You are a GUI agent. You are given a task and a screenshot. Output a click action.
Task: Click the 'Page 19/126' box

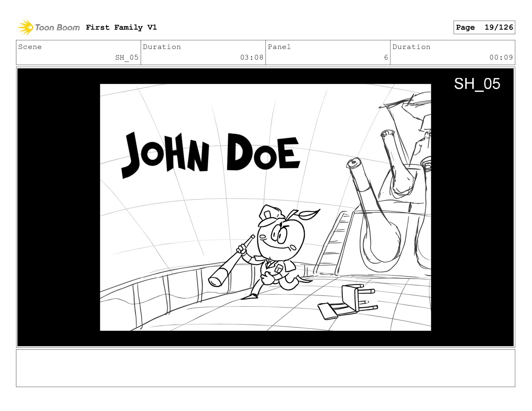pyautogui.click(x=484, y=27)
